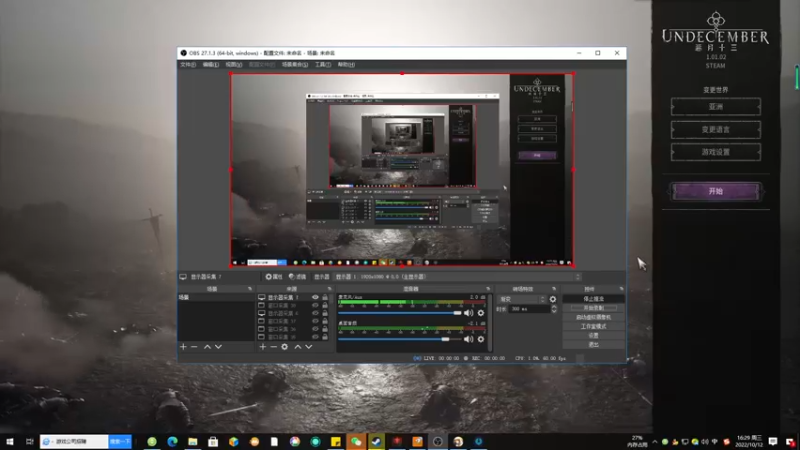Lock the 显示器采集 7 source
This screenshot has width=800, height=450.
pos(324,297)
